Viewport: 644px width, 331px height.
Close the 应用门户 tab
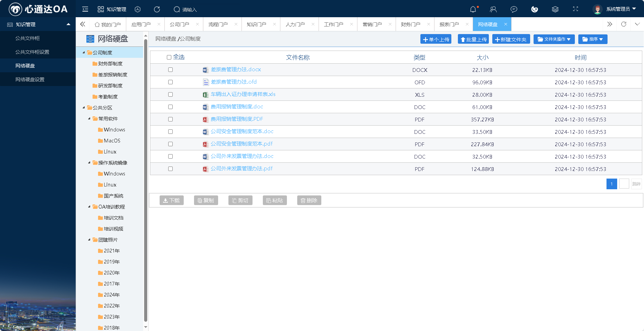159,24
